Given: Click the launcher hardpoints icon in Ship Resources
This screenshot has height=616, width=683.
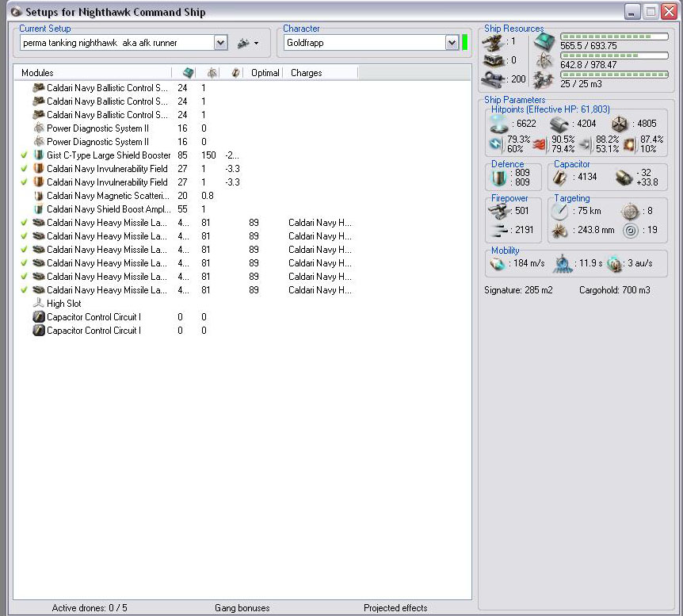Looking at the screenshot, I should click(x=493, y=60).
